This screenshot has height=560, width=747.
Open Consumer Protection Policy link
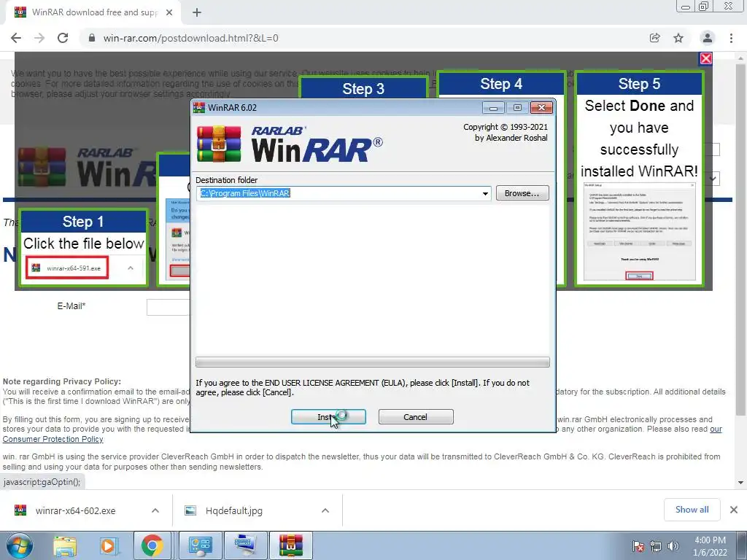click(53, 439)
